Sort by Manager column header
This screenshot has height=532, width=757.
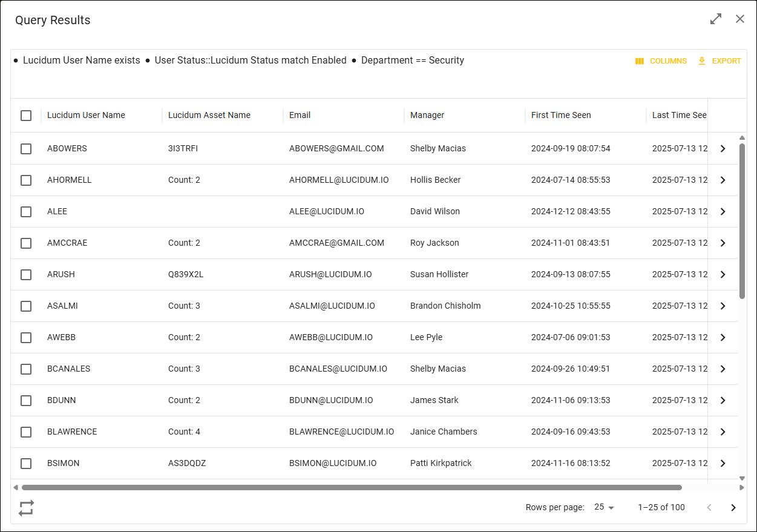[x=427, y=115]
